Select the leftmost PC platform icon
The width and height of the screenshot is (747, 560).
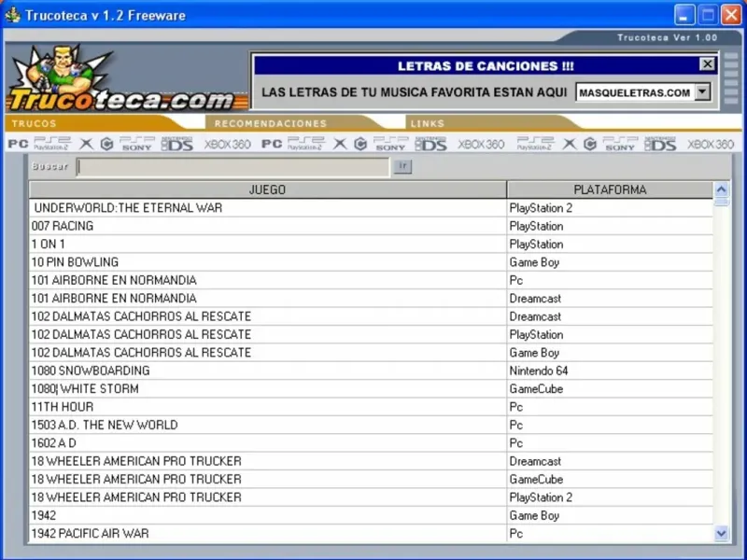tap(18, 144)
